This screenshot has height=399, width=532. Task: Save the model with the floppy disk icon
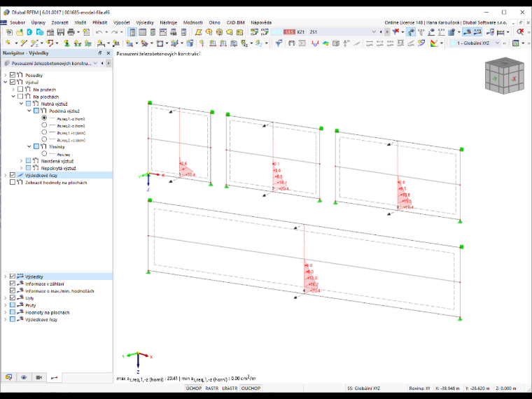[61, 32]
